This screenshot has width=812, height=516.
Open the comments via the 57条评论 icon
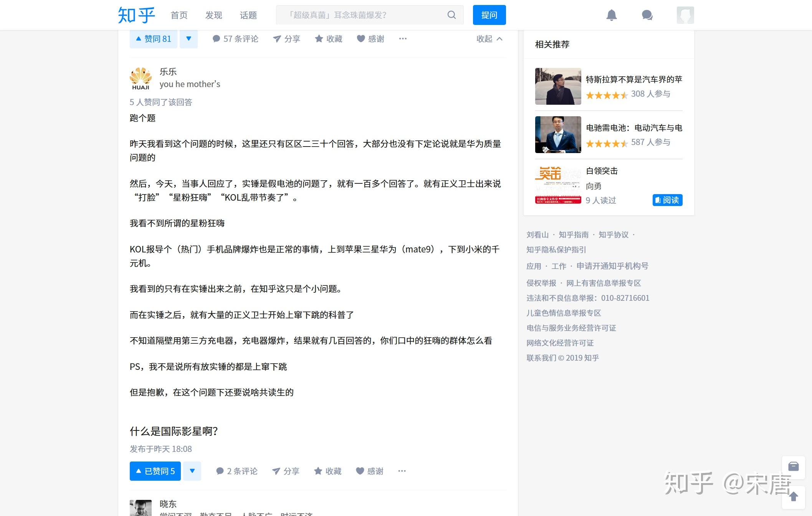[235, 38]
